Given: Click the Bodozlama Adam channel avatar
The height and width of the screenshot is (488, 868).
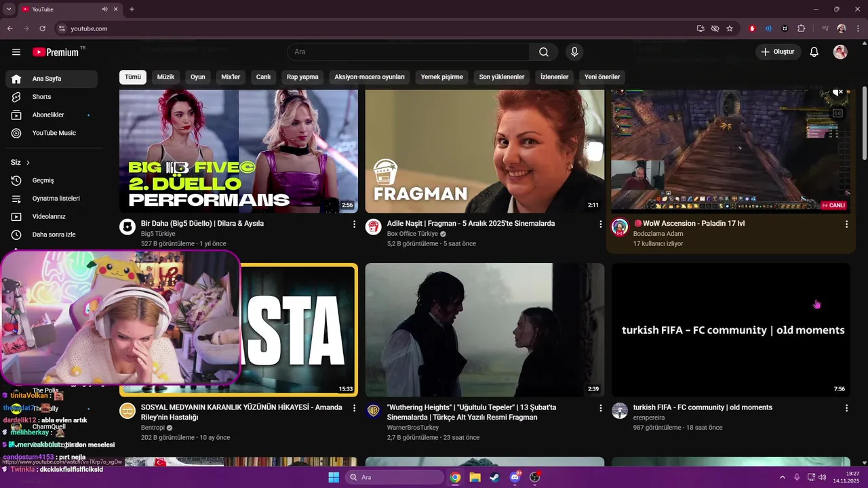Looking at the screenshot, I should 620,227.
